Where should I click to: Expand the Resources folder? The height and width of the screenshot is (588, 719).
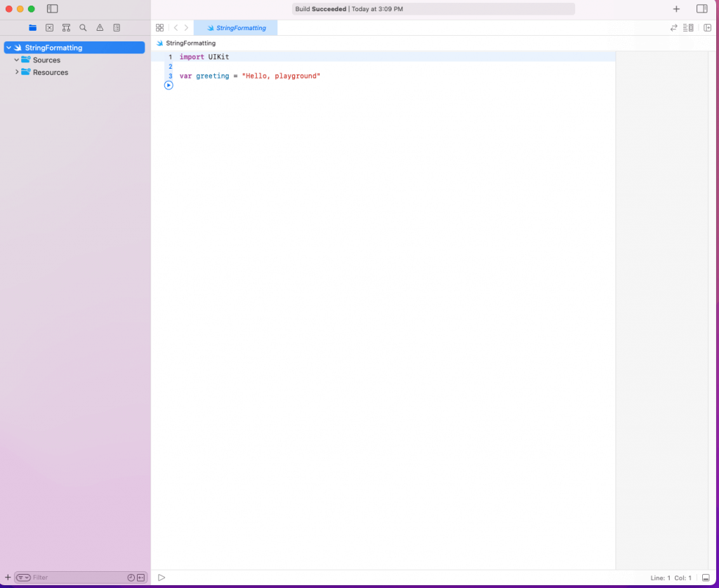tap(16, 72)
